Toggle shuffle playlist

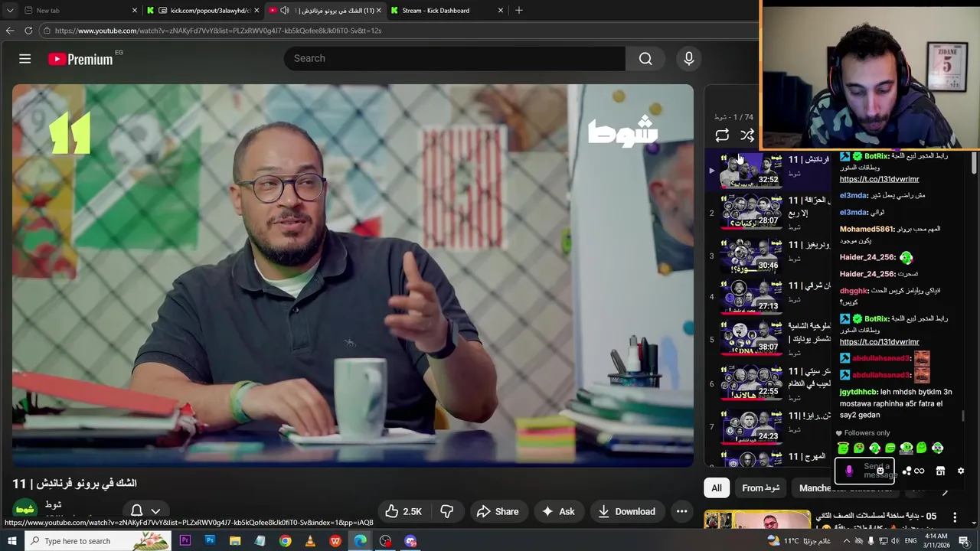[x=747, y=135]
